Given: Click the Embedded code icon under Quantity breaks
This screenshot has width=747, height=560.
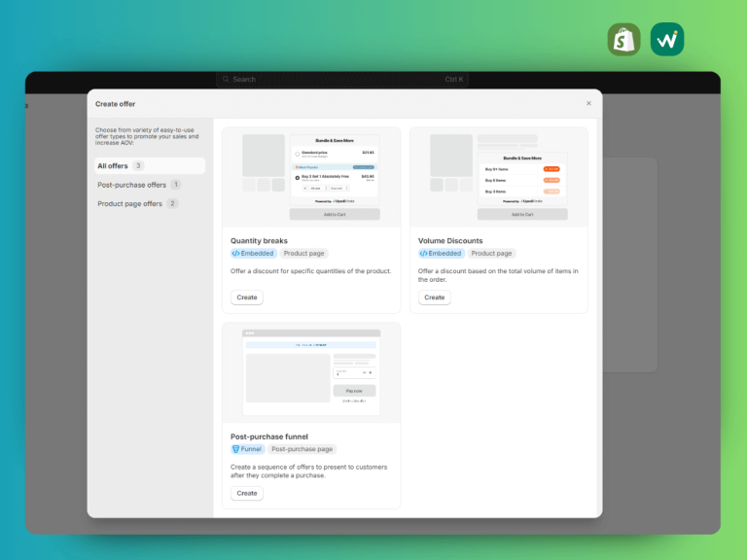Looking at the screenshot, I should click(x=235, y=254).
